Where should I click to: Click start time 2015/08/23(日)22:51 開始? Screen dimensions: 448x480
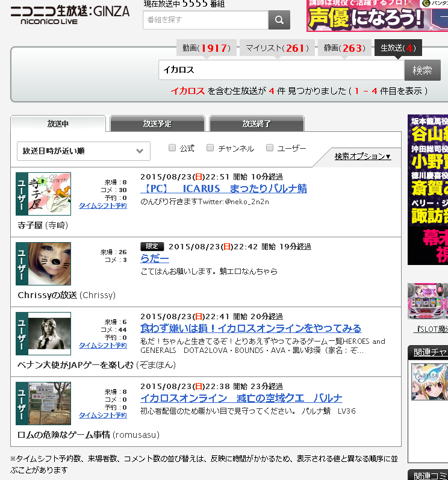[x=194, y=176]
